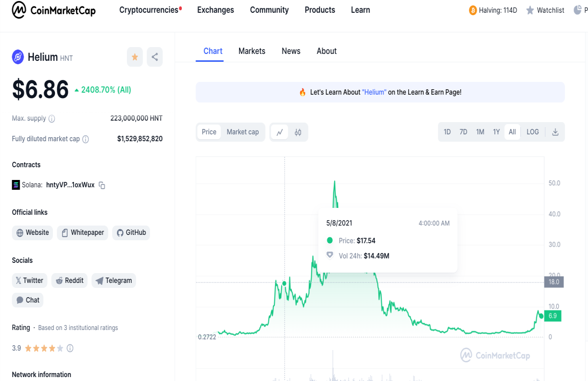This screenshot has width=588, height=381.
Task: Select the candlestick chart icon
Action: pyautogui.click(x=298, y=132)
